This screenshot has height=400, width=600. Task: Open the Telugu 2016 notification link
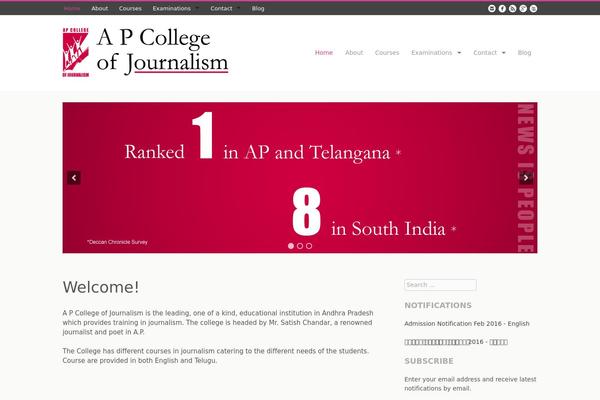[456, 342]
